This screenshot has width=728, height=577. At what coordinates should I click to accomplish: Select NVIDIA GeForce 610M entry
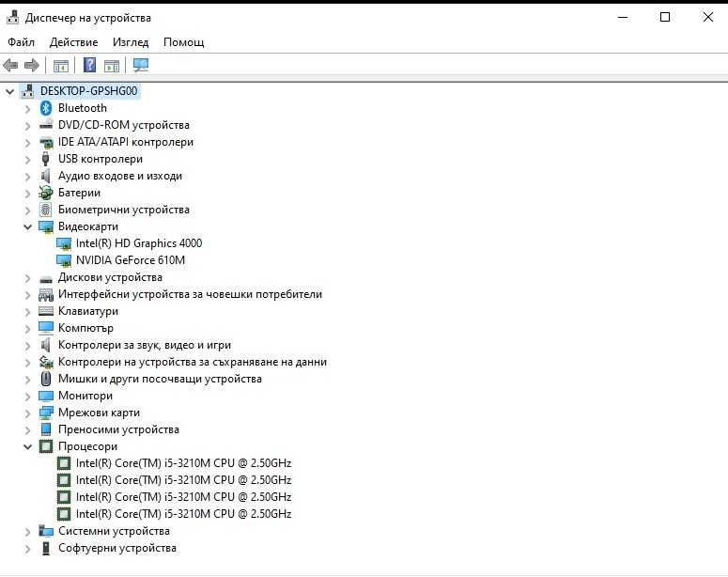131,260
